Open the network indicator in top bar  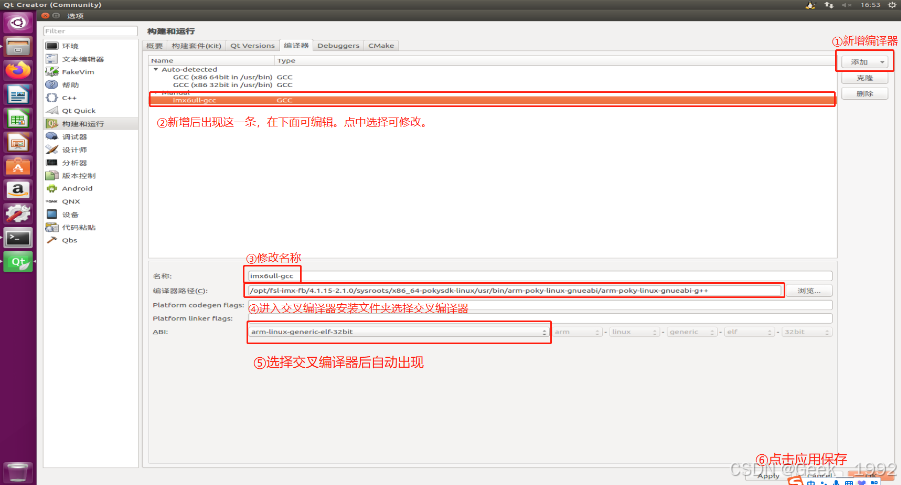click(829, 5)
